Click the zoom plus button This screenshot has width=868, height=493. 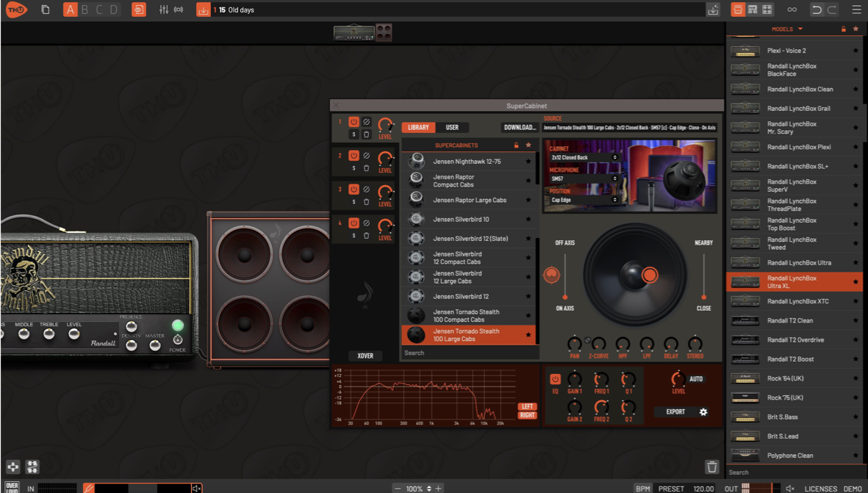pos(439,489)
